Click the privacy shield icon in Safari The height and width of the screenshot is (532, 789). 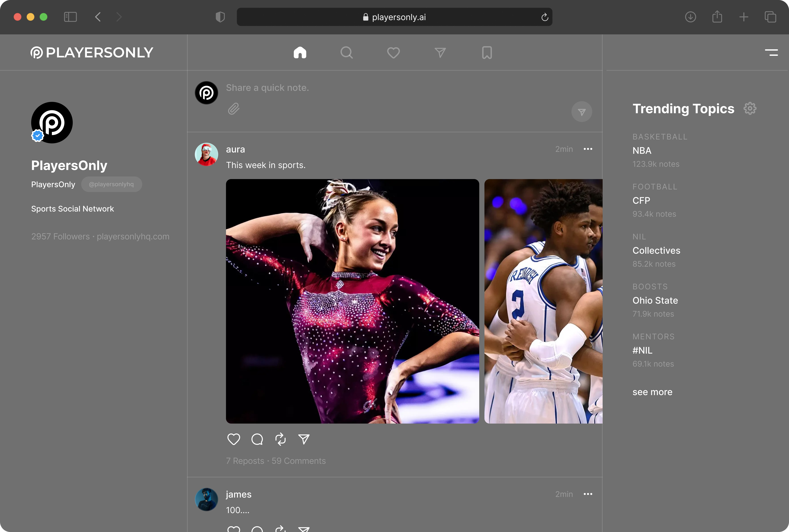tap(220, 17)
